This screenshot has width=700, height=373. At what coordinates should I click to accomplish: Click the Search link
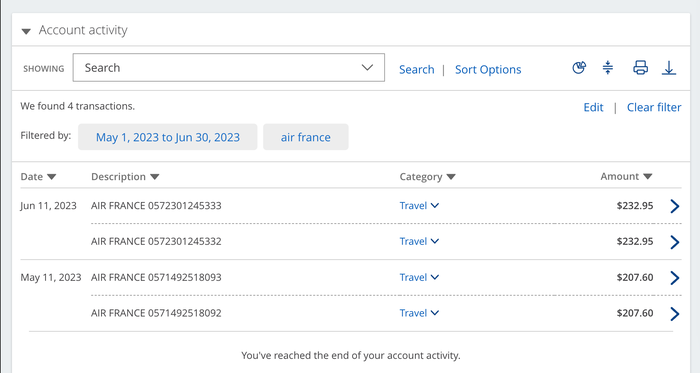[x=417, y=70]
